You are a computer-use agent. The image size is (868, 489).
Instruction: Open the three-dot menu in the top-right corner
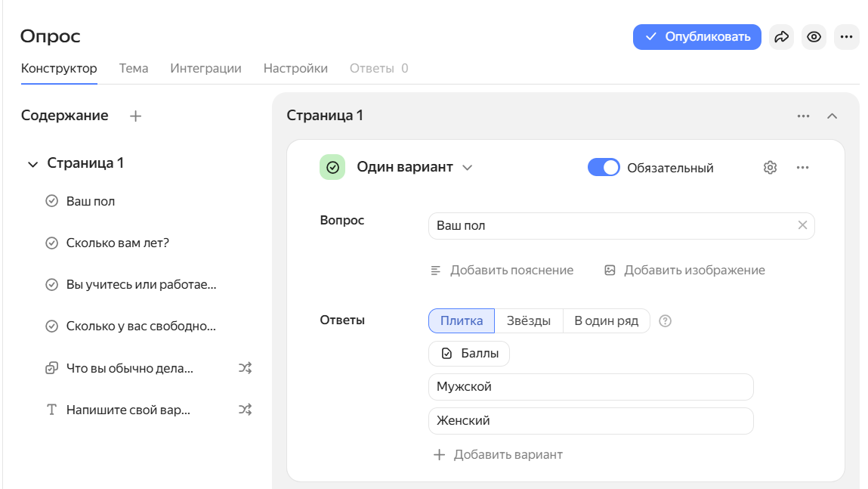(846, 37)
